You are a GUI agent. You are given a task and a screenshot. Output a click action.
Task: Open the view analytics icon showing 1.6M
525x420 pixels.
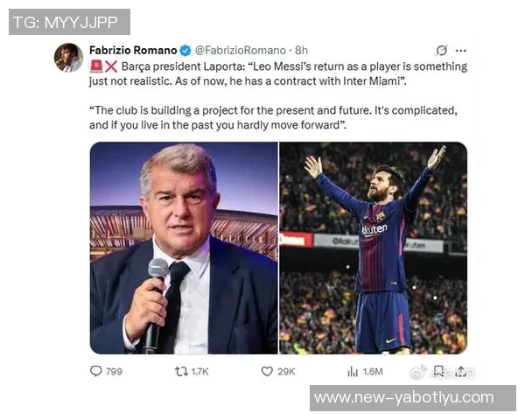click(353, 371)
